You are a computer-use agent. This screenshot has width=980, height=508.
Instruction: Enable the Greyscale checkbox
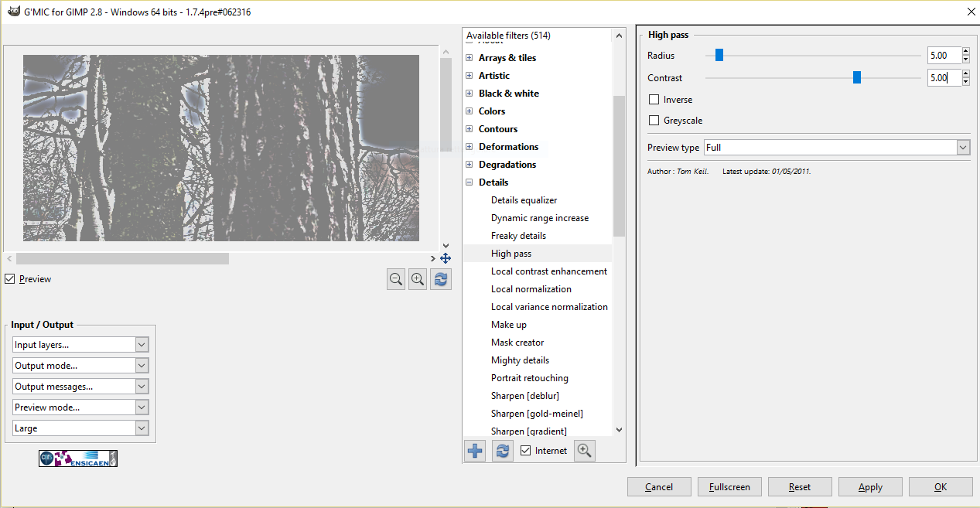[x=654, y=121]
